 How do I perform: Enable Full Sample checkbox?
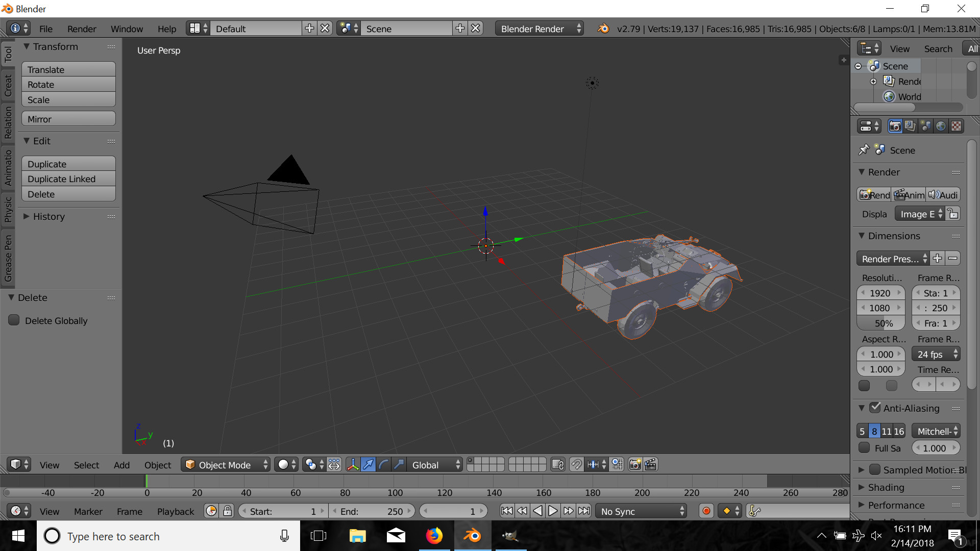(x=864, y=448)
